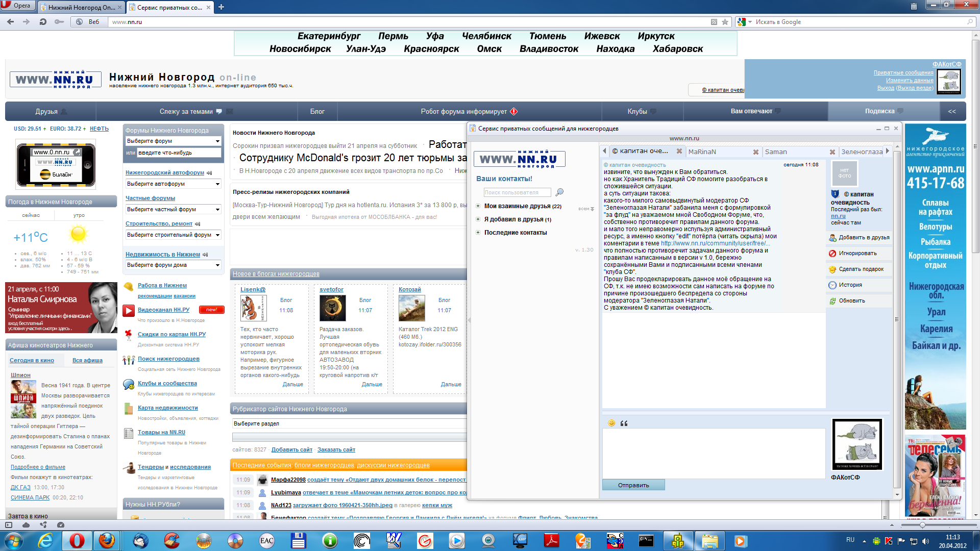Click Игнорировать (ignore) for this user
Screen dimensions: 980x551
(x=857, y=254)
